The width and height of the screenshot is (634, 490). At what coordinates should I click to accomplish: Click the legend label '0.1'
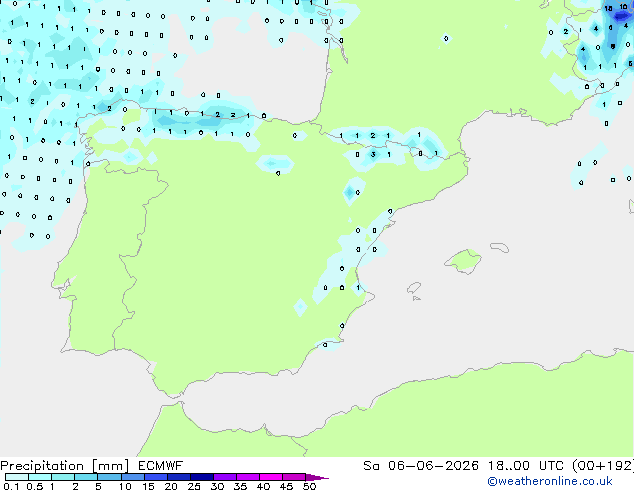[11, 486]
